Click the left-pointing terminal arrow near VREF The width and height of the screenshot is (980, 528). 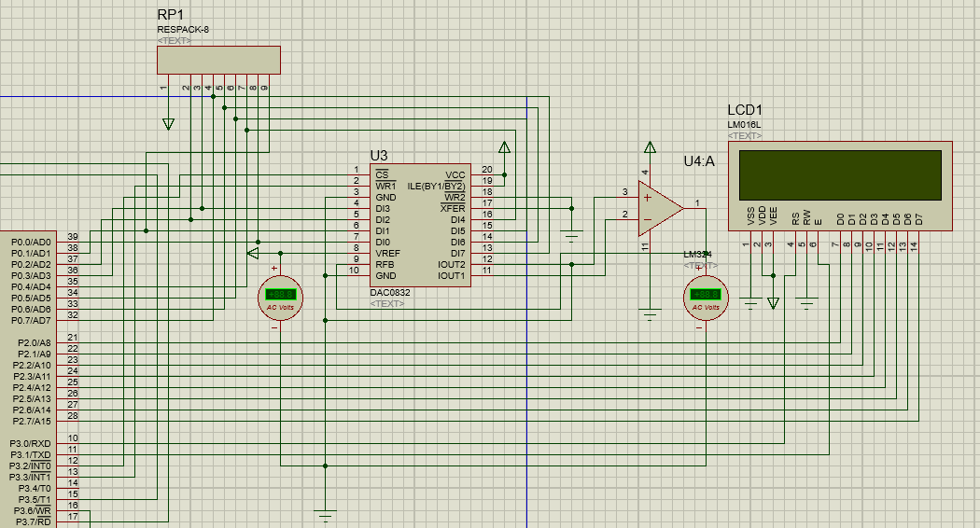(x=253, y=253)
